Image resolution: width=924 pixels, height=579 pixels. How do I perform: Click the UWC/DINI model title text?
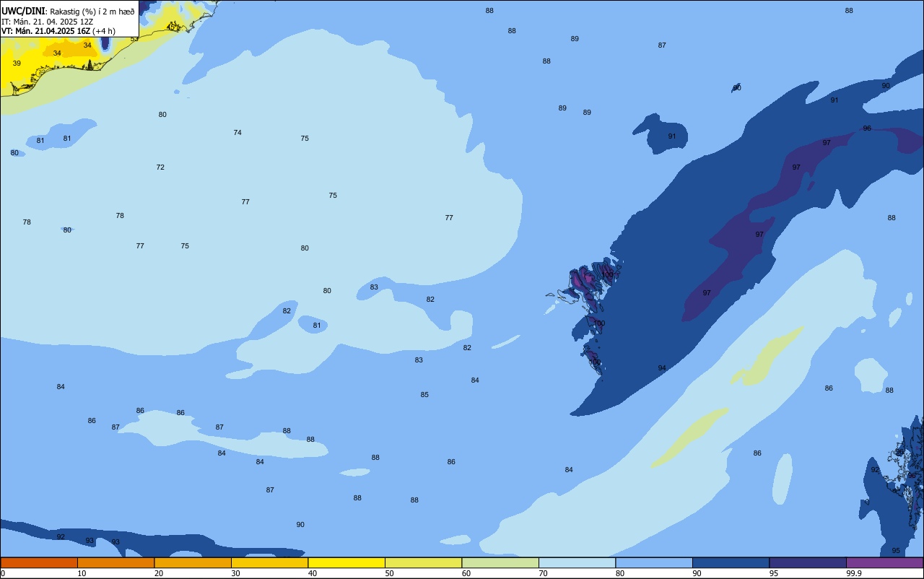[x=23, y=11]
